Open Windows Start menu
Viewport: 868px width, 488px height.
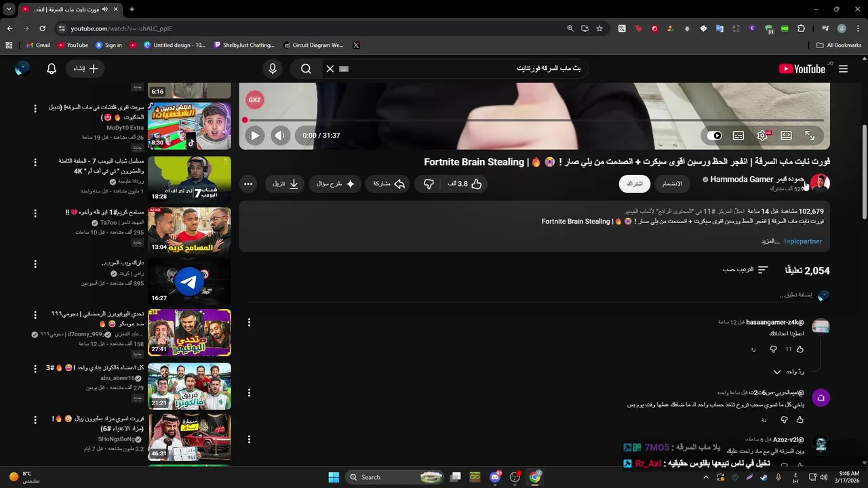334,477
